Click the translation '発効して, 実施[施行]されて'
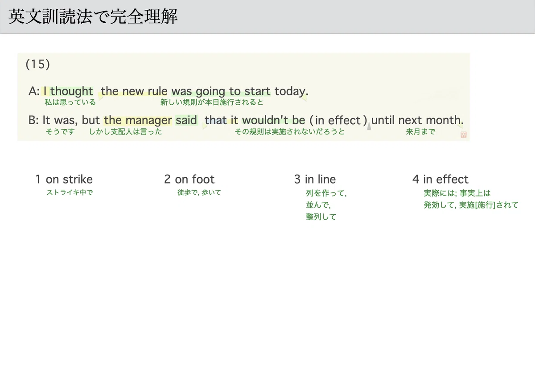The image size is (535, 392). tap(471, 205)
